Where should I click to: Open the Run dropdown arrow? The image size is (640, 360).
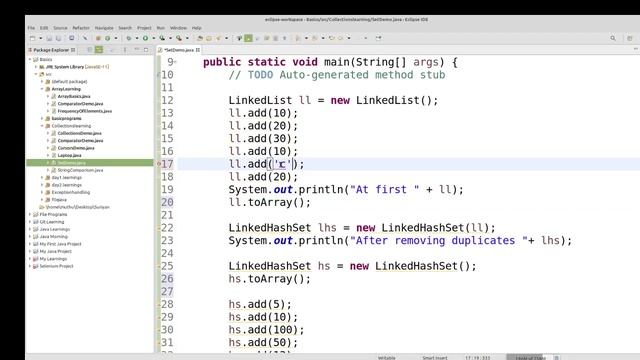[x=153, y=38]
